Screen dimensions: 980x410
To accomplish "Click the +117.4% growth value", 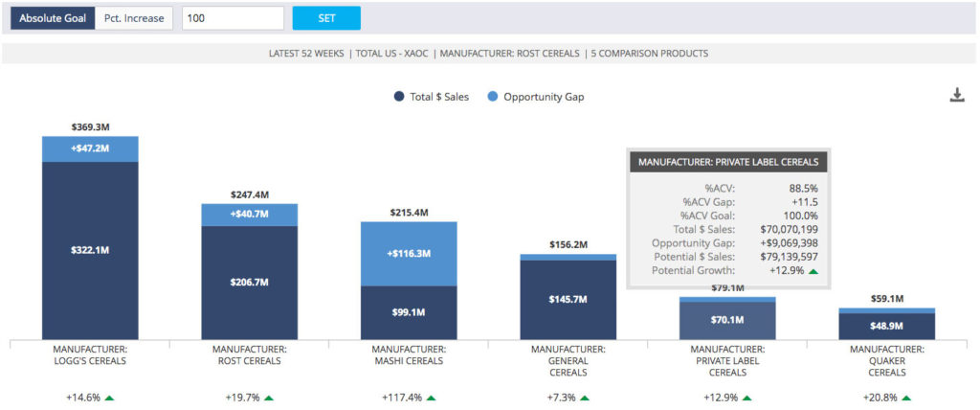I will (402, 398).
